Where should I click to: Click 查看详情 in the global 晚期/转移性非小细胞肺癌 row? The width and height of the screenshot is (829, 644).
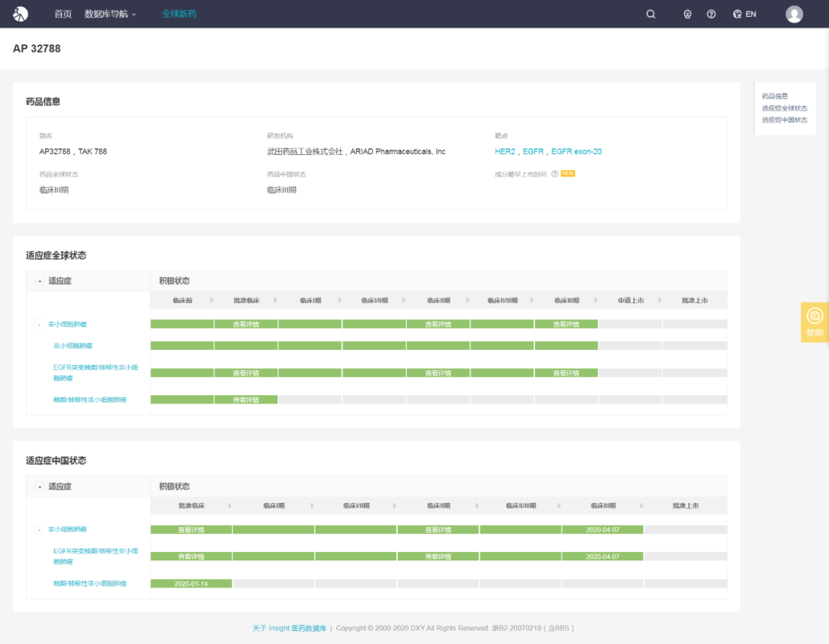click(246, 400)
